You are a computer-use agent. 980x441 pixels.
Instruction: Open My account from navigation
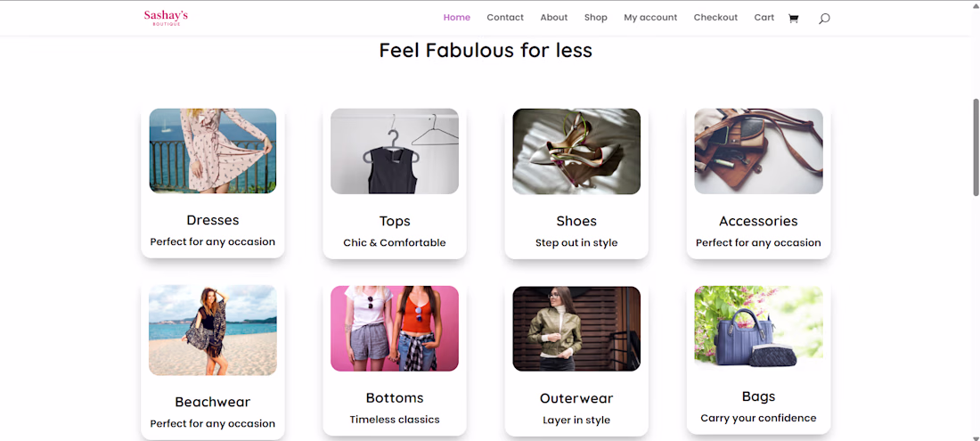tap(650, 17)
